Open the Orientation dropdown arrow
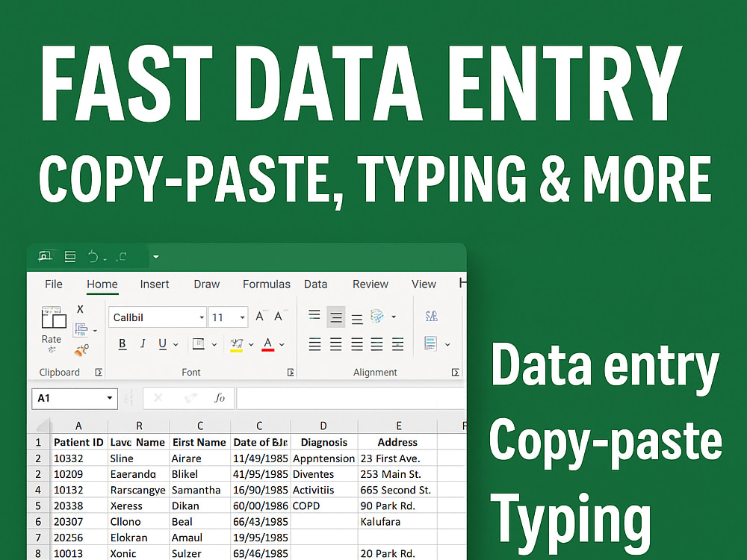The height and width of the screenshot is (560, 747). tap(394, 316)
